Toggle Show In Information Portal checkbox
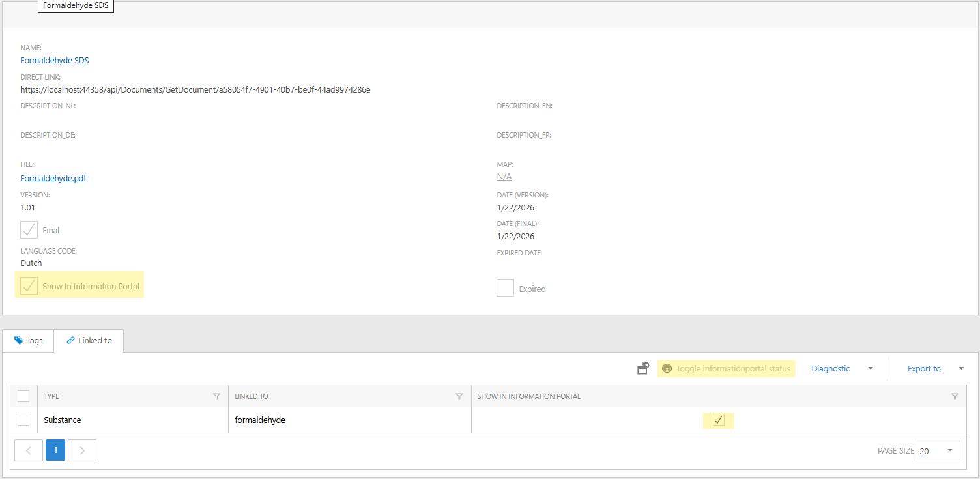The height and width of the screenshot is (479, 980). click(29, 287)
